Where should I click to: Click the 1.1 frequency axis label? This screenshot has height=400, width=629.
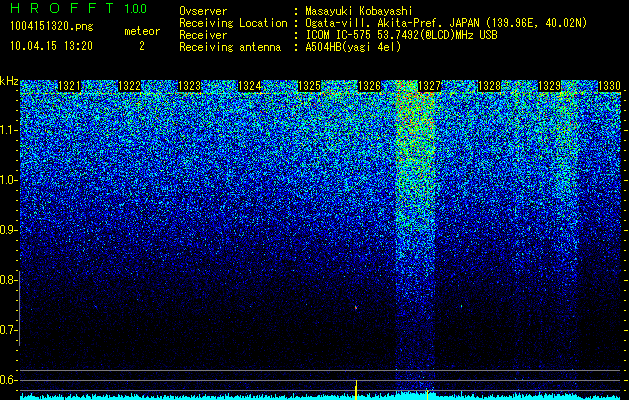[x=8, y=130]
